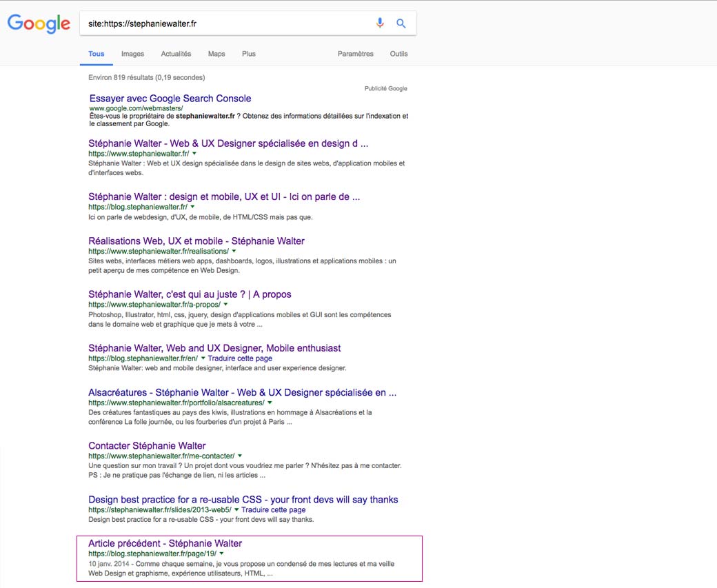Expand arrow beside the blog page/19 URL
The image size is (717, 588).
(222, 554)
